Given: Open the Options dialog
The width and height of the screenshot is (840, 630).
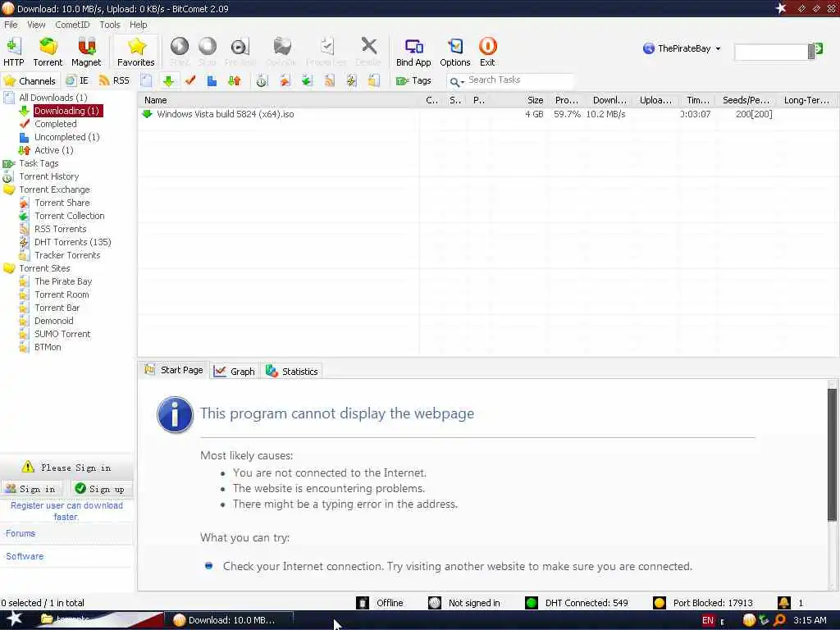Looking at the screenshot, I should pyautogui.click(x=454, y=52).
